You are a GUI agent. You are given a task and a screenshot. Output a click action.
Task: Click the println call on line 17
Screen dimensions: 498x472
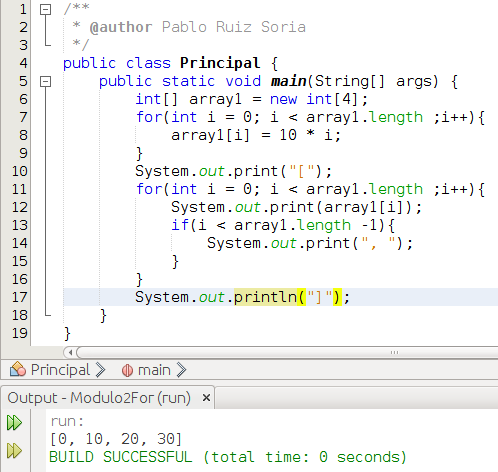265,297
